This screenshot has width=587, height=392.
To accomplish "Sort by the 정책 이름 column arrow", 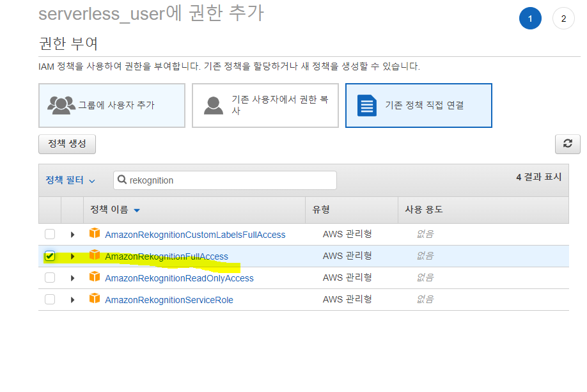I will [x=137, y=210].
